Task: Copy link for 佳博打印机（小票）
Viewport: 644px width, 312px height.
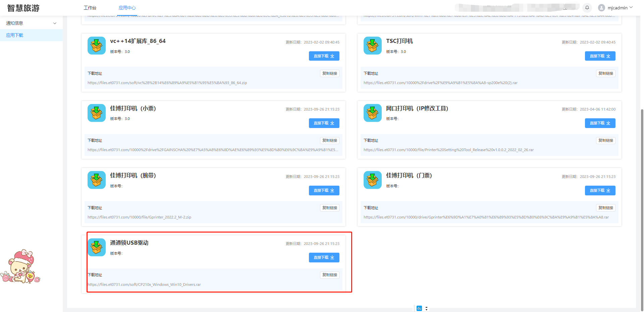Action: point(329,140)
